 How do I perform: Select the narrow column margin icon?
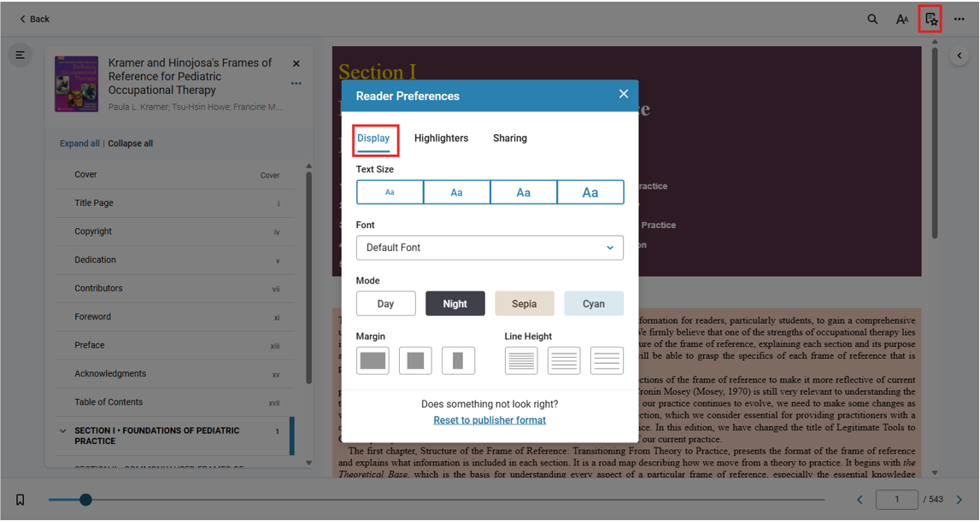[x=458, y=360]
